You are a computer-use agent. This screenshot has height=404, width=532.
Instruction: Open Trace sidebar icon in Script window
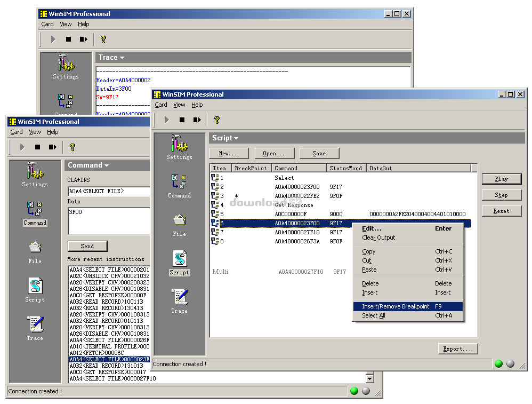coord(179,302)
